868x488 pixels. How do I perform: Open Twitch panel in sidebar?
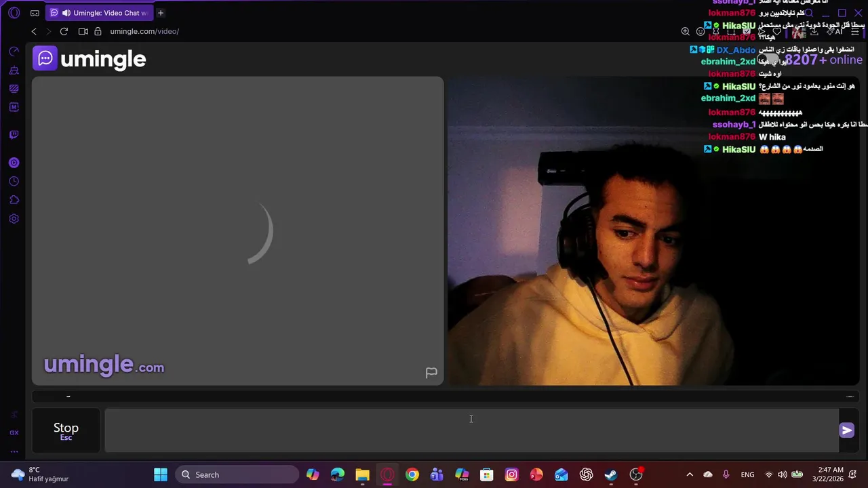14,135
